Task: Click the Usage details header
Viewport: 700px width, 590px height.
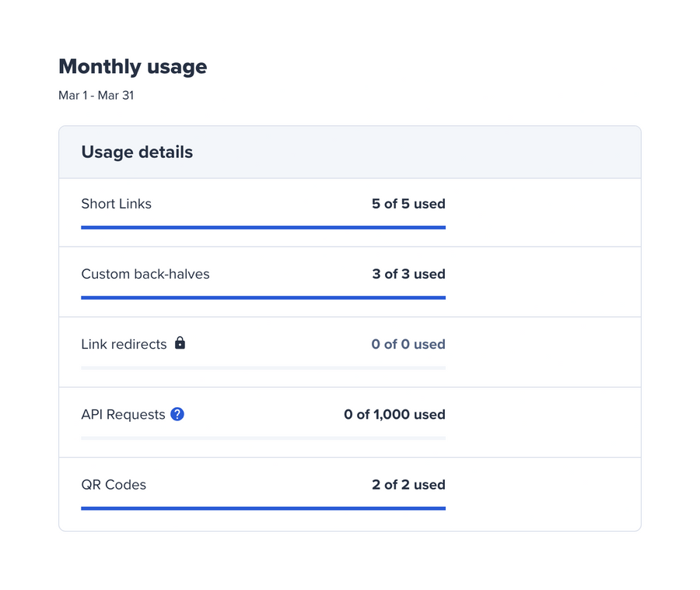Action: click(x=137, y=152)
